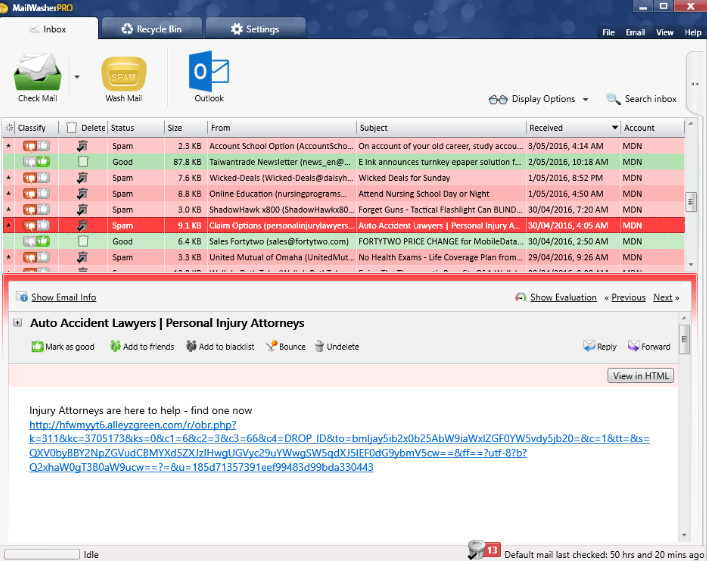
Task: Click the Delete column header checkbox icon
Action: click(71, 128)
